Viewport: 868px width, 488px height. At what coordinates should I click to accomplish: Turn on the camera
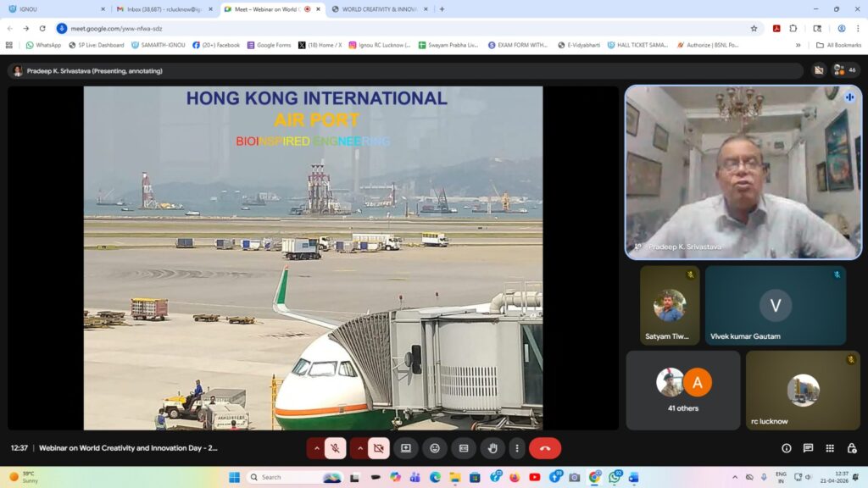pos(378,448)
